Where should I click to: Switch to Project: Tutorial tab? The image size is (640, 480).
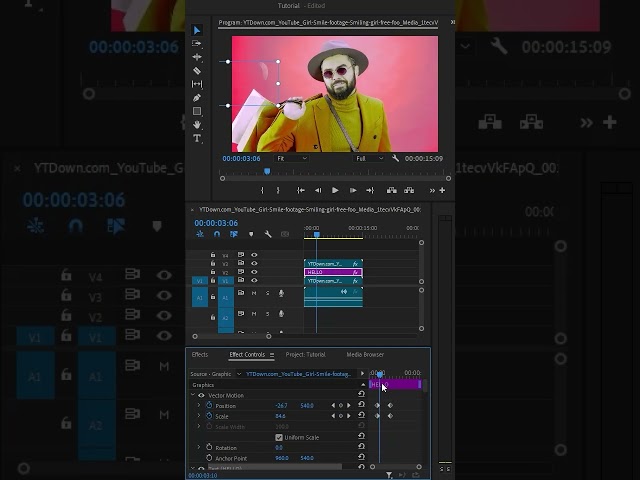305,354
